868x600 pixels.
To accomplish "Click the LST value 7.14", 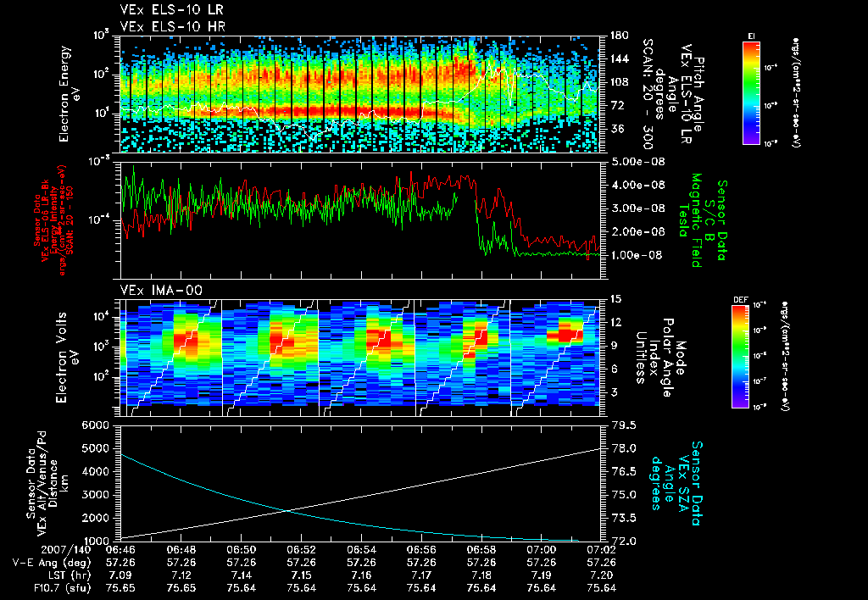I will [x=242, y=575].
